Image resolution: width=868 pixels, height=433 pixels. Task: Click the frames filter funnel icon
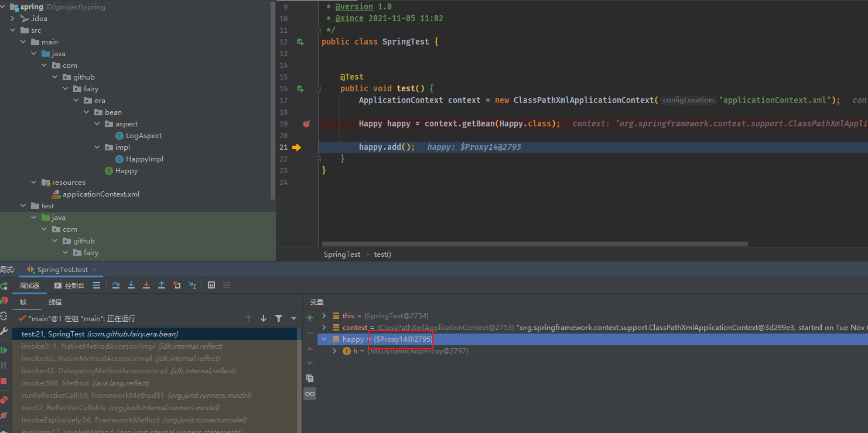(x=279, y=318)
